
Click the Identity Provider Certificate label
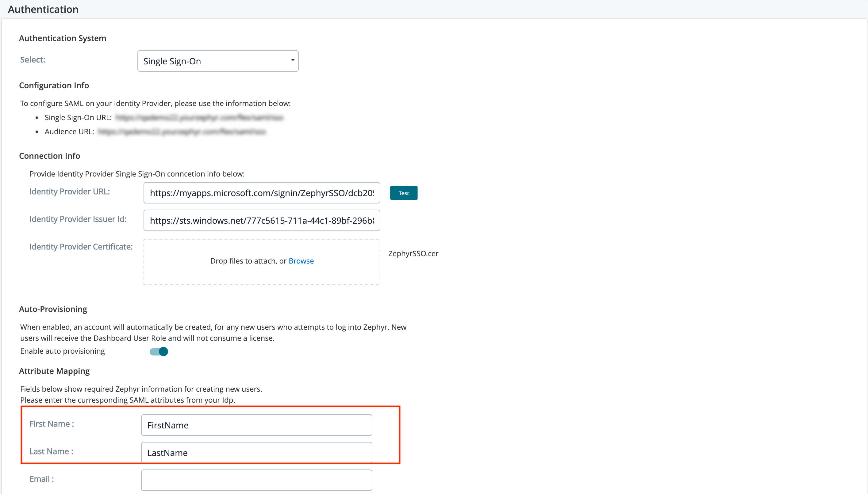point(81,247)
